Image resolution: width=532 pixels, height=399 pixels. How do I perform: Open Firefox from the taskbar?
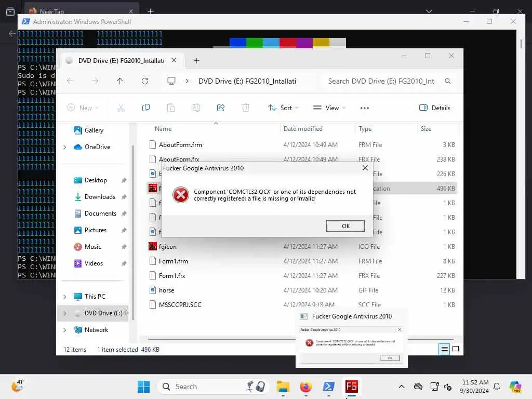[305, 387]
